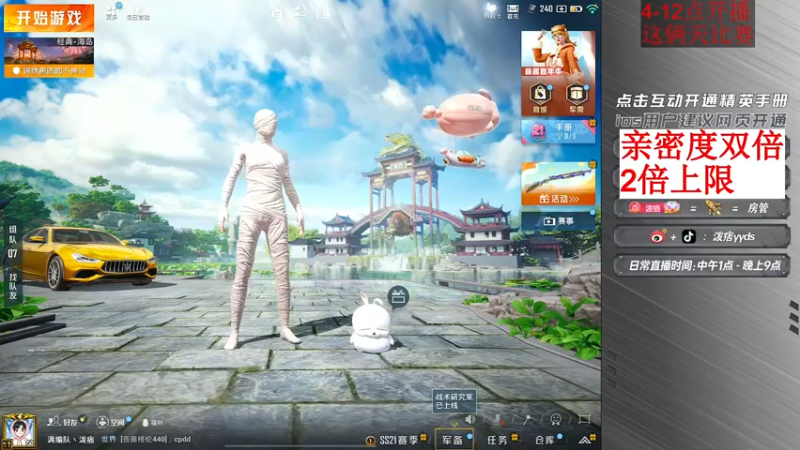Open the 活动 events gun banner
Image resolution: width=800 pixels, height=450 pixels.
click(x=558, y=184)
